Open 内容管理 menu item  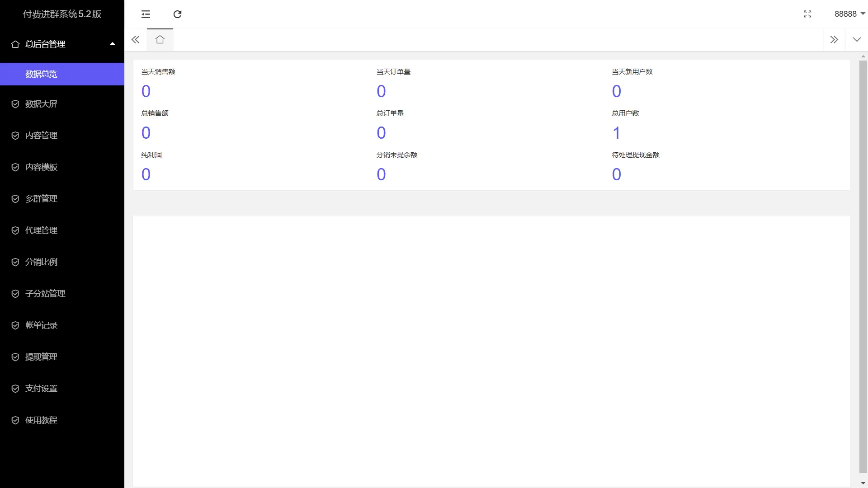(41, 136)
